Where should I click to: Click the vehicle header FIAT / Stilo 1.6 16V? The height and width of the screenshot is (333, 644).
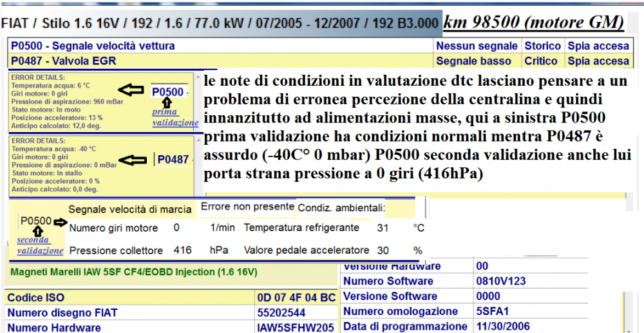point(222,23)
